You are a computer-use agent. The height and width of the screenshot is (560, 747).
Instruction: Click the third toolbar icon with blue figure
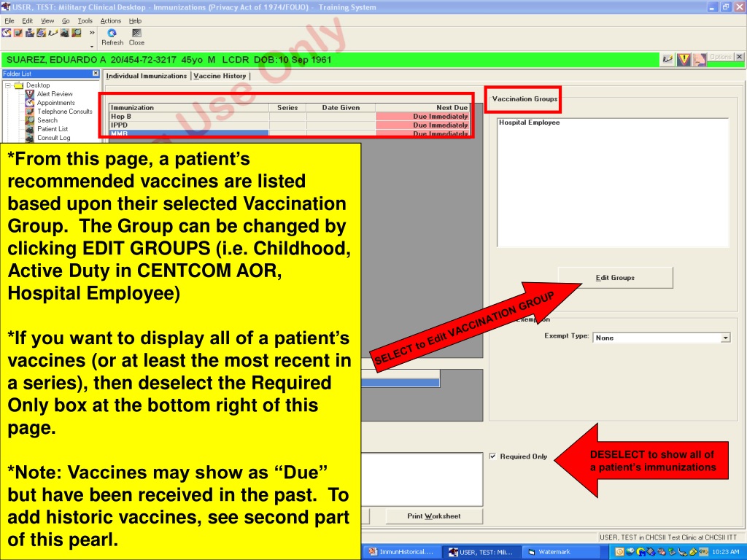pyautogui.click(x=29, y=33)
